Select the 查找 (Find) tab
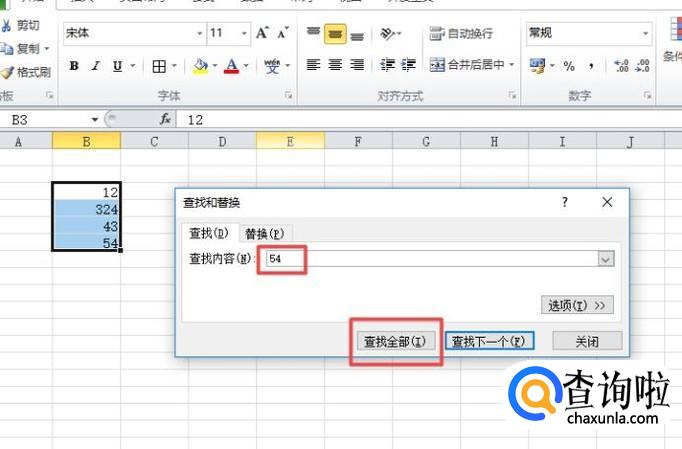682x449 pixels. [x=208, y=233]
